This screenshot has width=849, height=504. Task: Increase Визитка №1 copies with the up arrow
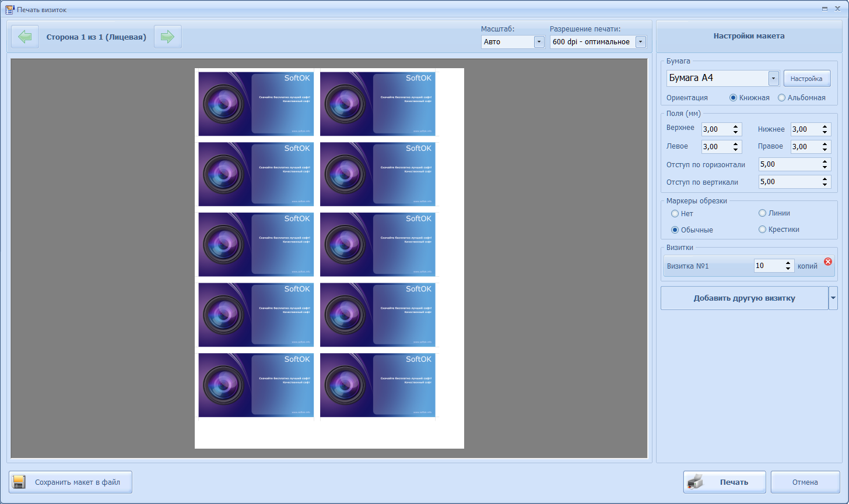coord(788,263)
